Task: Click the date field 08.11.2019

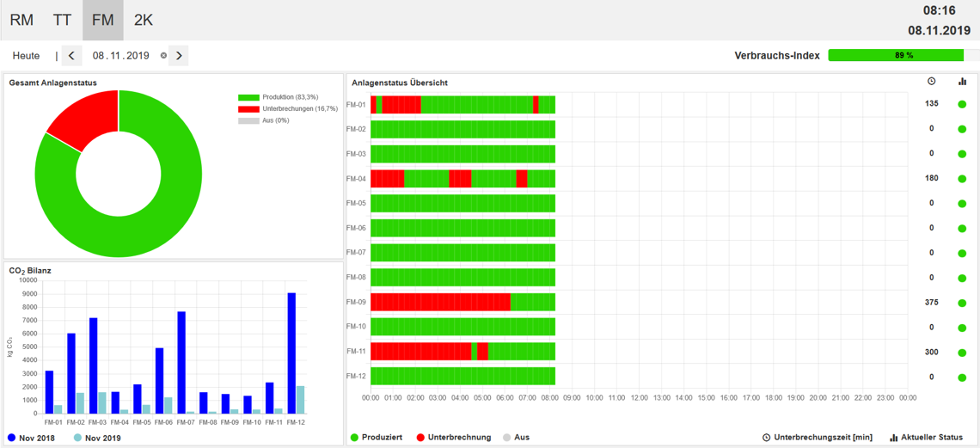Action: (120, 56)
